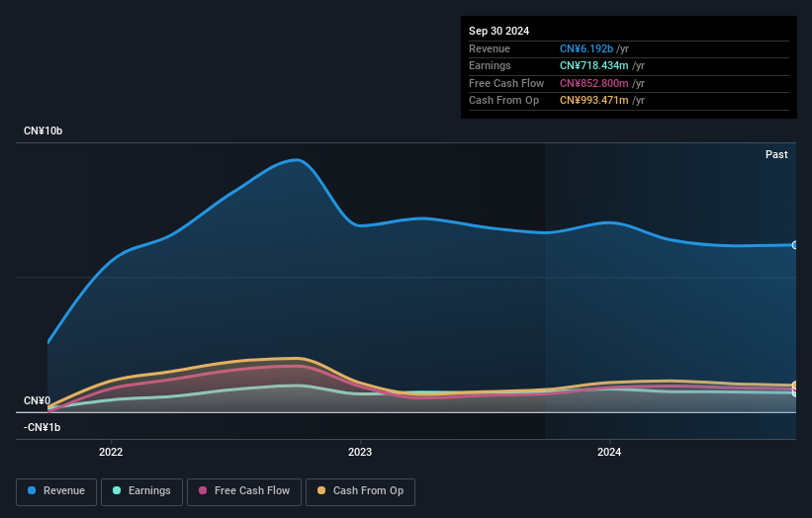
Task: Click the orange Cash From Op legend dot
Action: point(322,491)
